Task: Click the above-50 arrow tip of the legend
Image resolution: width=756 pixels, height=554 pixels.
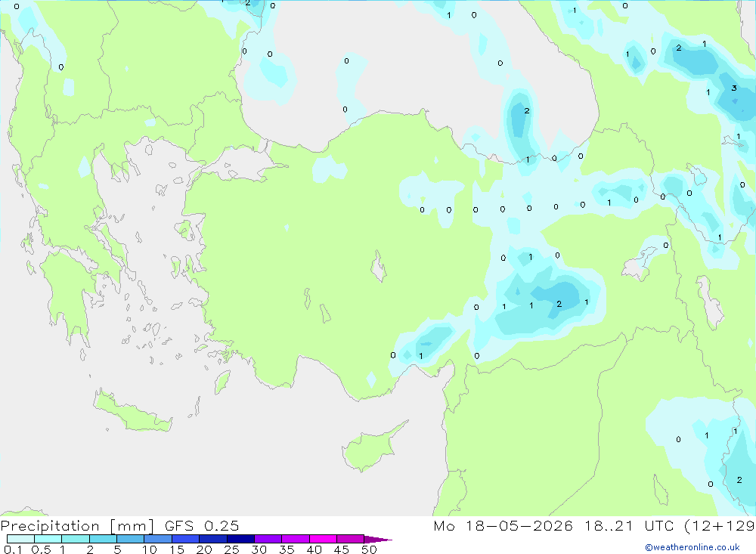Action: pos(378,539)
